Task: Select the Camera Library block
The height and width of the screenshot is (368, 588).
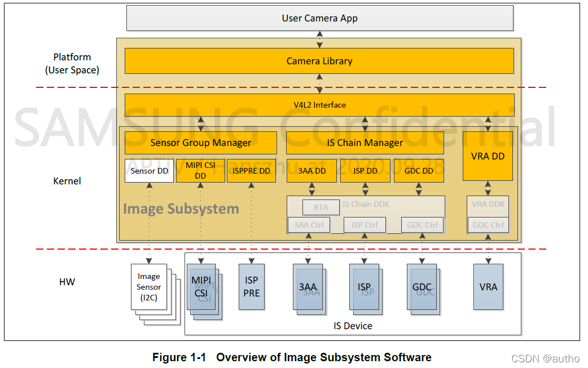Action: (x=319, y=61)
